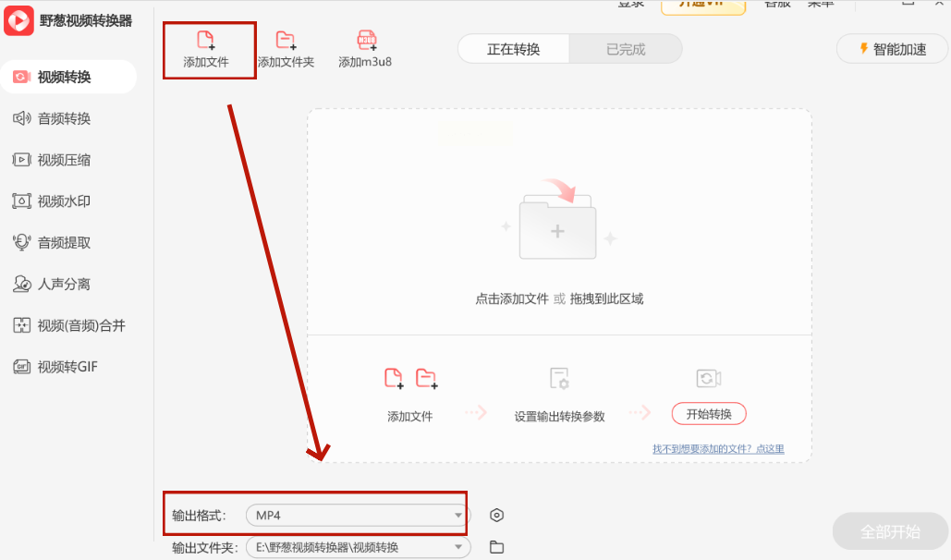Click the 添加文件 toolbar icon
The image size is (951, 560).
click(x=205, y=40)
